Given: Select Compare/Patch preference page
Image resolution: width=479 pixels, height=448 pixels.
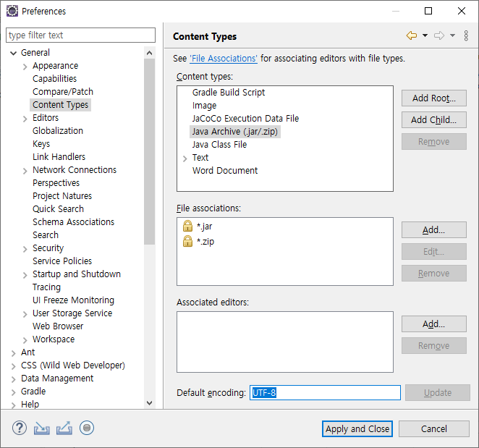Looking at the screenshot, I should [x=63, y=92].
